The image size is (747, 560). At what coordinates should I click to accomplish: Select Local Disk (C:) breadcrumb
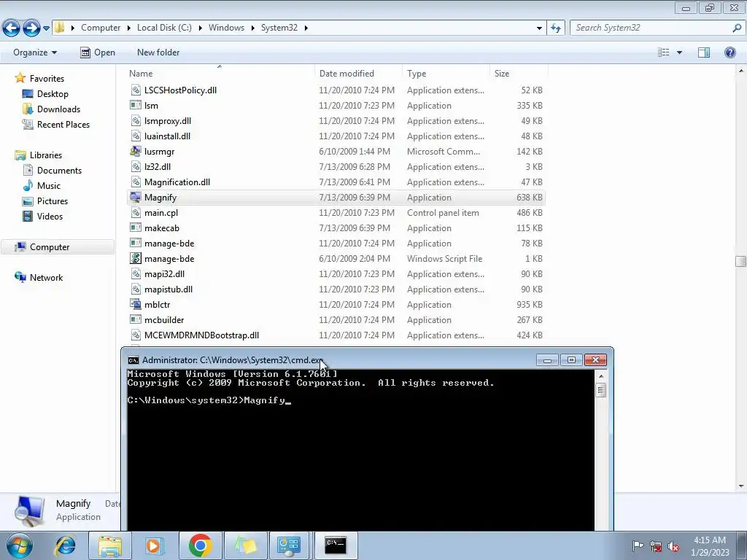coord(164,28)
